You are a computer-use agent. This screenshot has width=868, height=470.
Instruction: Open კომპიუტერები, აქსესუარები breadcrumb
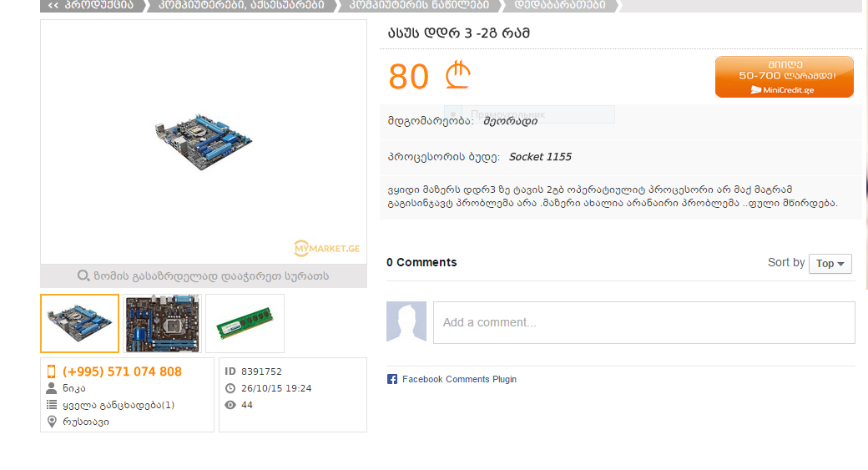[x=241, y=6]
